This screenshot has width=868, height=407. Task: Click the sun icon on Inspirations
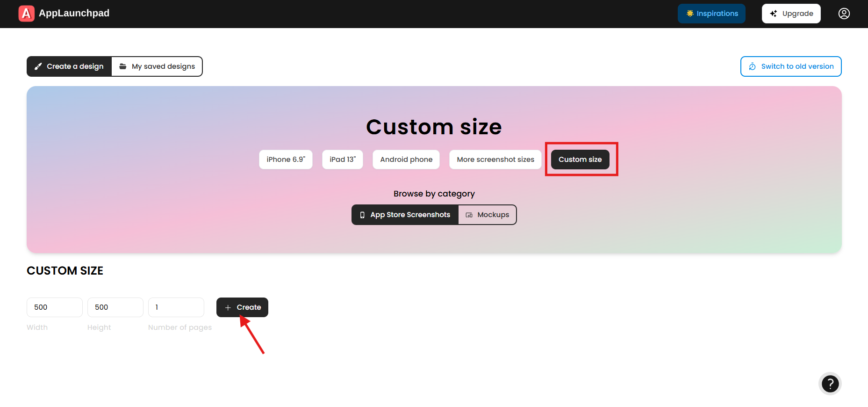point(689,14)
